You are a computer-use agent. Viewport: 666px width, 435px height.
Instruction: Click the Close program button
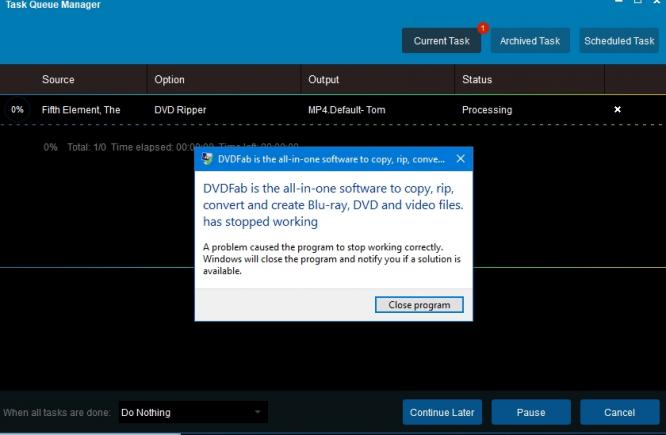pos(419,305)
